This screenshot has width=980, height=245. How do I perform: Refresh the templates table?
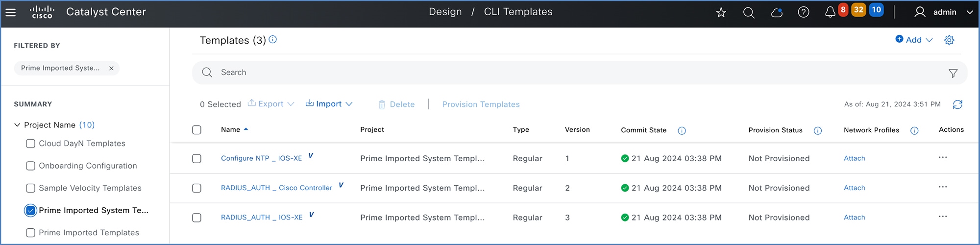click(x=957, y=104)
